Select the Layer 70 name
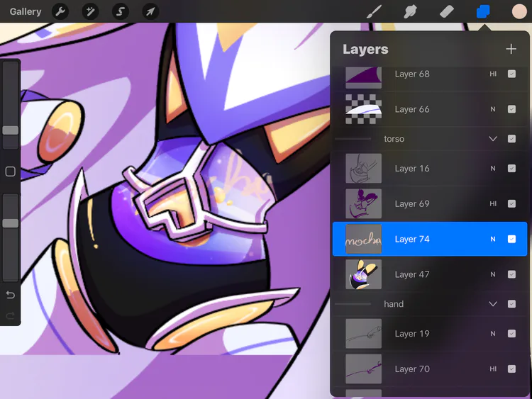Viewport: 532px width, 399px height. coord(412,369)
